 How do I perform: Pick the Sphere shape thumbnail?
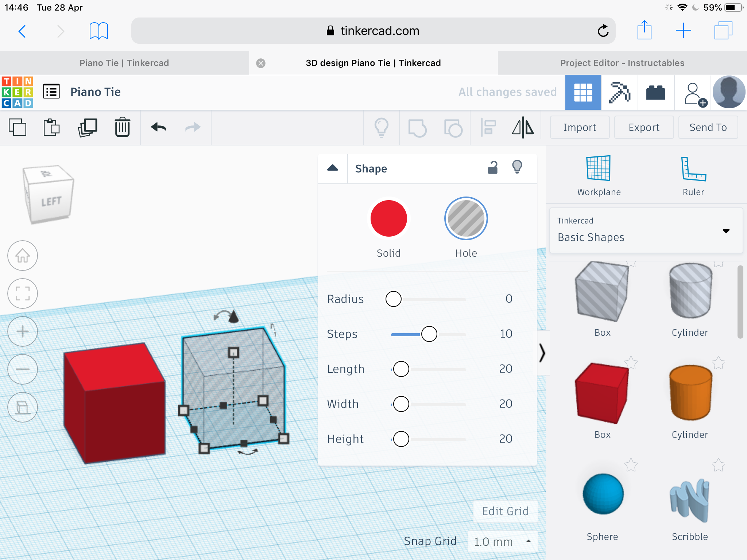tap(603, 494)
